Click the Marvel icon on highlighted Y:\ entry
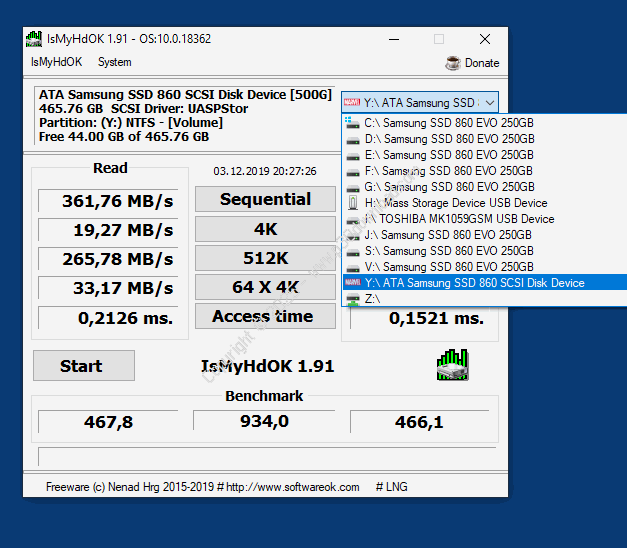Screen dimensions: 627x548 click(x=352, y=283)
